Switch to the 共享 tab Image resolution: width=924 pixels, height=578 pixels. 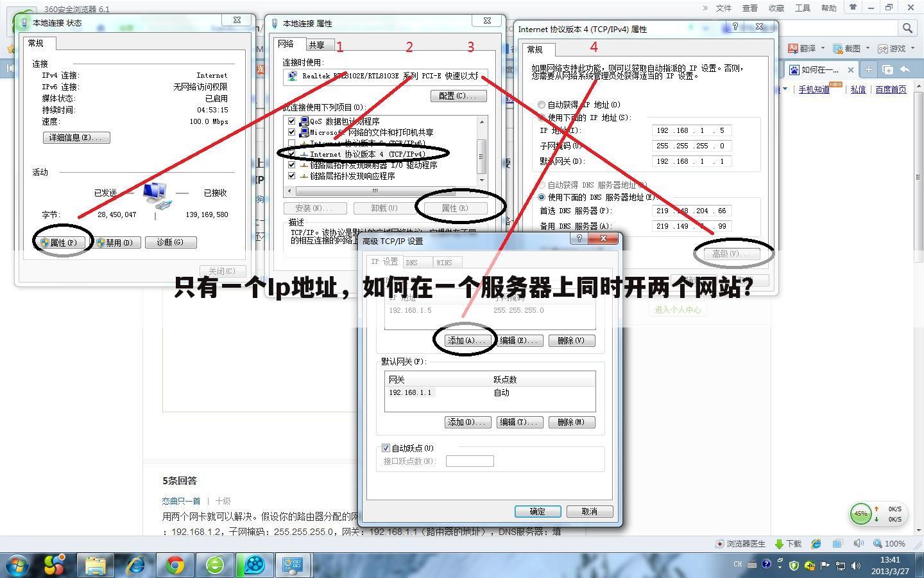point(317,44)
